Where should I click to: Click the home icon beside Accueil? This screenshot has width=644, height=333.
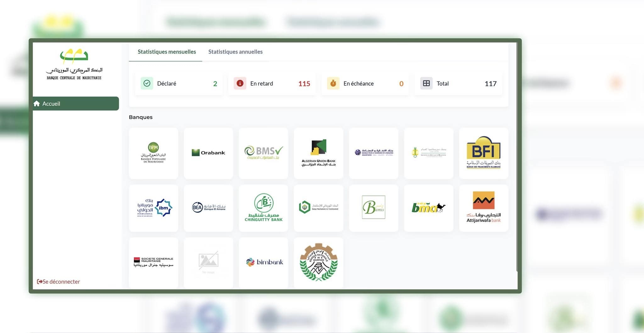37,104
